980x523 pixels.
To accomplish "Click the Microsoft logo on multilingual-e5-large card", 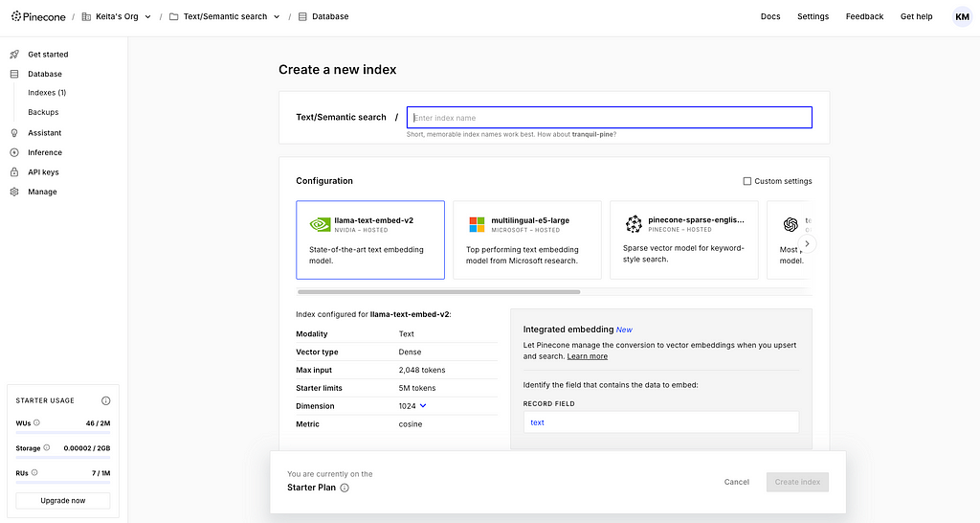I will point(477,224).
